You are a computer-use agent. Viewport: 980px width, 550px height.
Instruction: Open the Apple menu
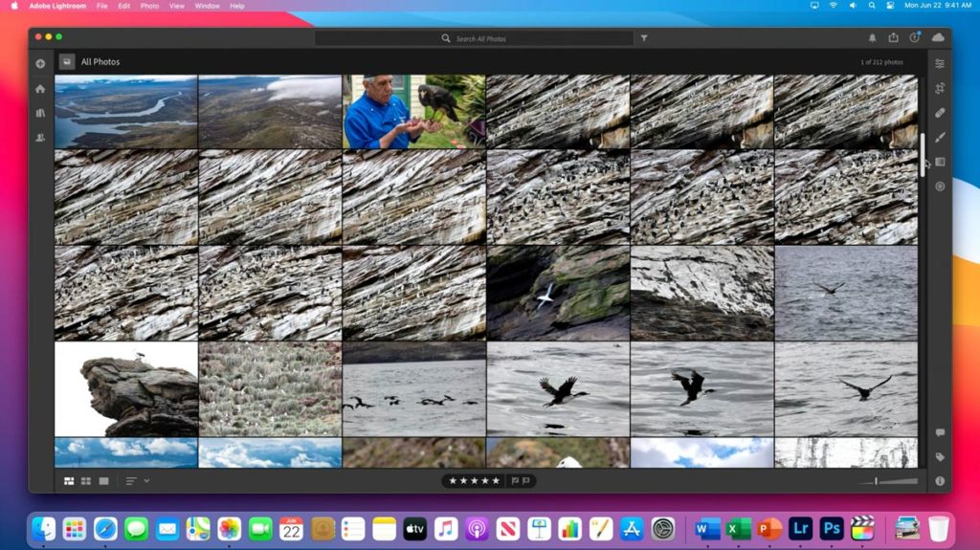[x=13, y=6]
